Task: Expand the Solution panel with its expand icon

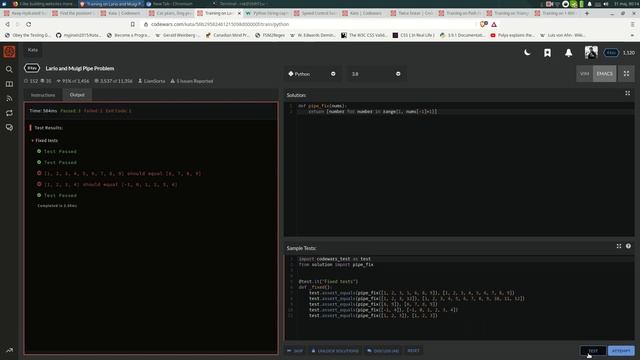Action: 627,93
